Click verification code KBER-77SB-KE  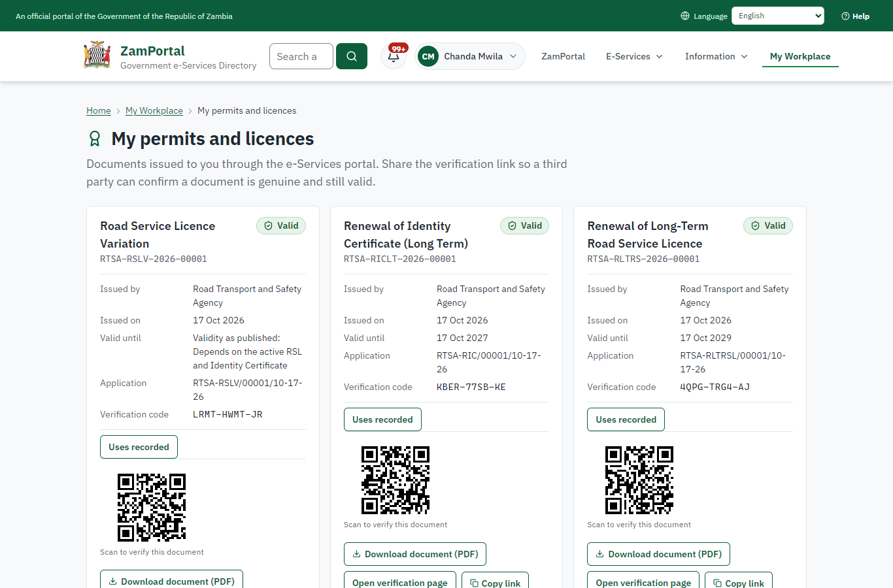471,387
